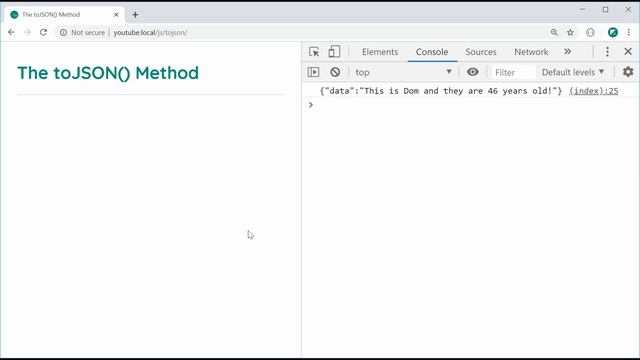Switch to the Sources tab

coord(481,52)
